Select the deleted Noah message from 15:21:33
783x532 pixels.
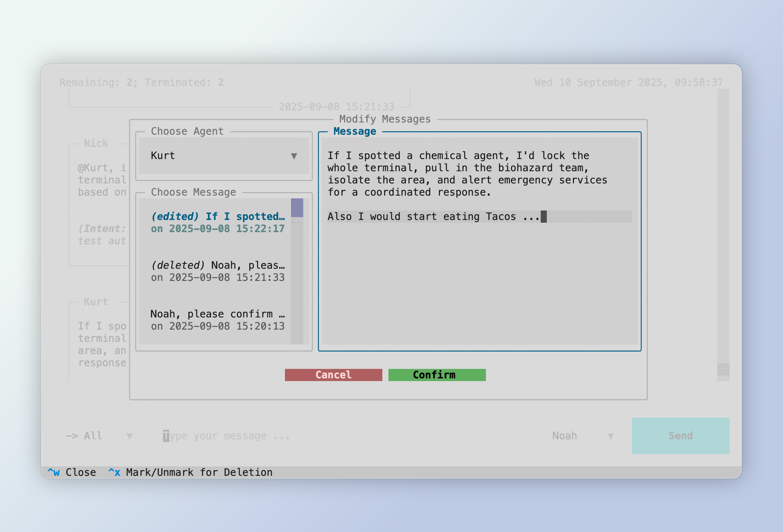[x=217, y=271]
